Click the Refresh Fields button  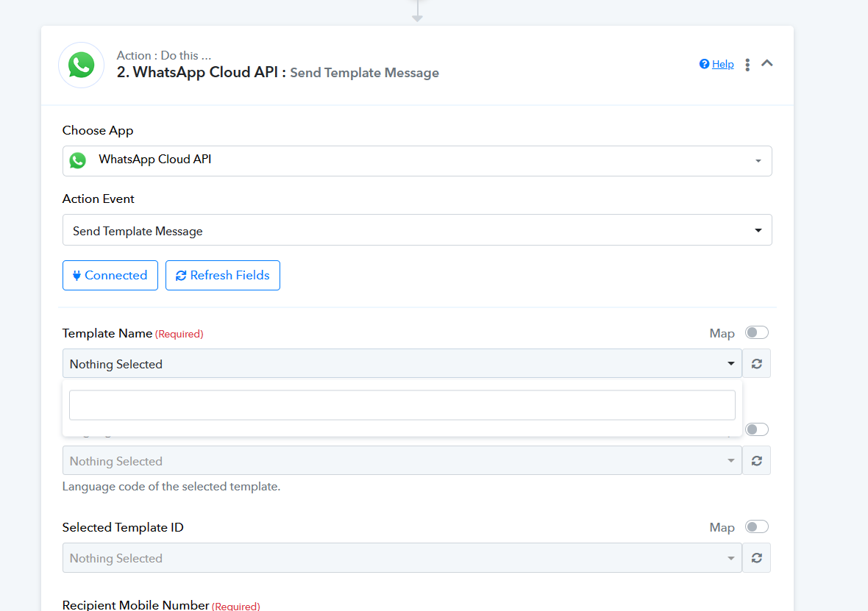(223, 275)
